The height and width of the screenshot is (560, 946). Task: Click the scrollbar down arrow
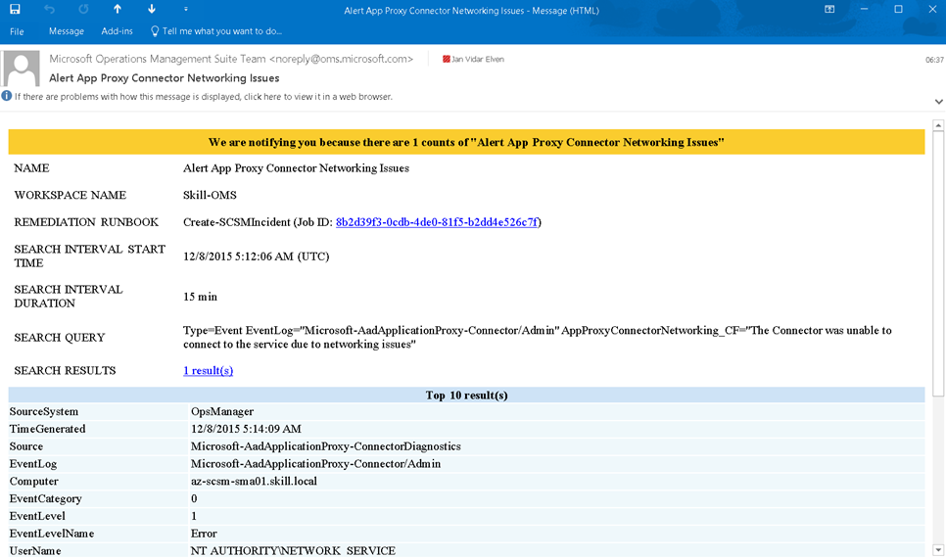938,550
